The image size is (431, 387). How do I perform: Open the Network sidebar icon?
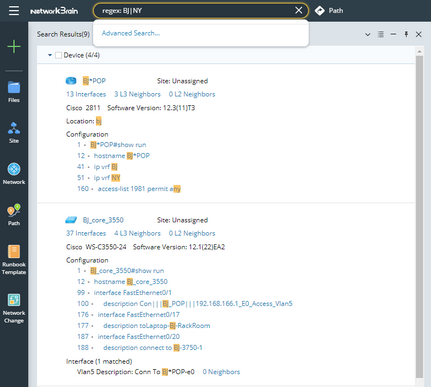coord(14,174)
